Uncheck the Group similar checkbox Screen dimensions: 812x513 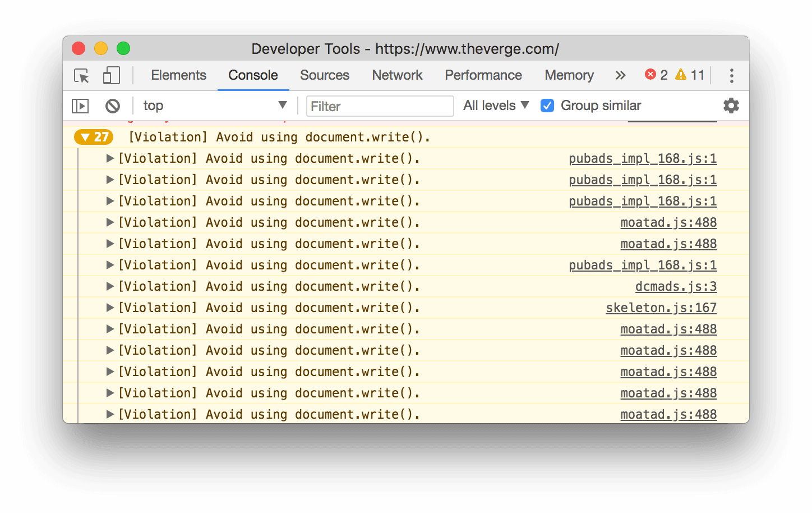tap(547, 106)
